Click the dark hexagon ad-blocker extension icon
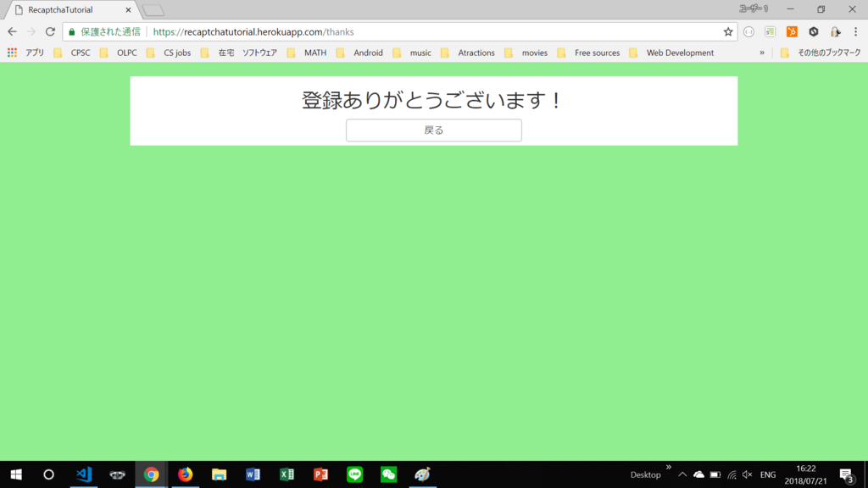The image size is (868, 488). coord(814,32)
